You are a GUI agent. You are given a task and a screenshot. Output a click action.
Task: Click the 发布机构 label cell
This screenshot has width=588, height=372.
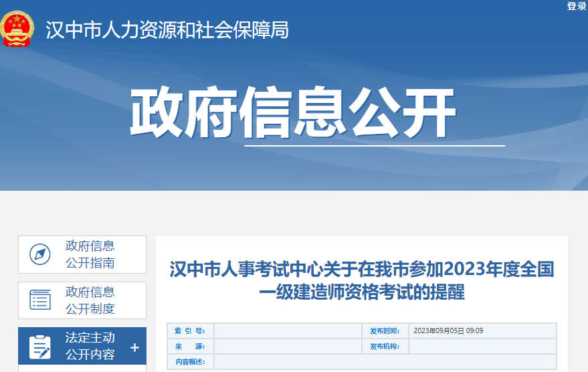click(385, 346)
